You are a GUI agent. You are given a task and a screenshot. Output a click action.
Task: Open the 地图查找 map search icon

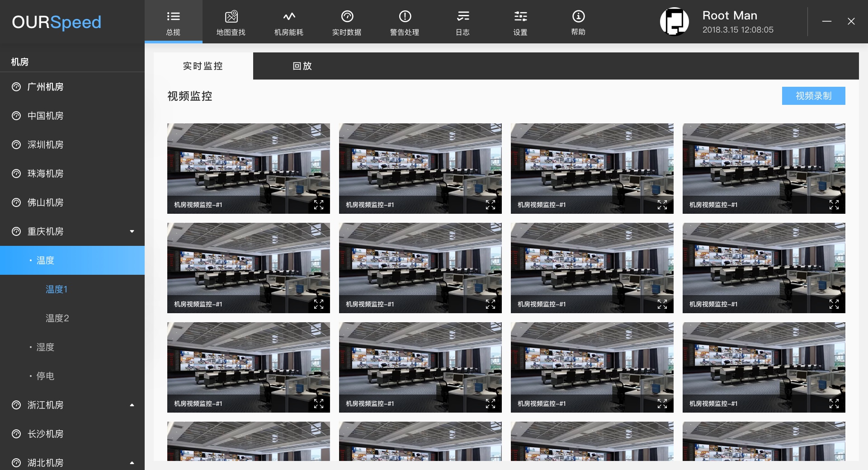[231, 17]
